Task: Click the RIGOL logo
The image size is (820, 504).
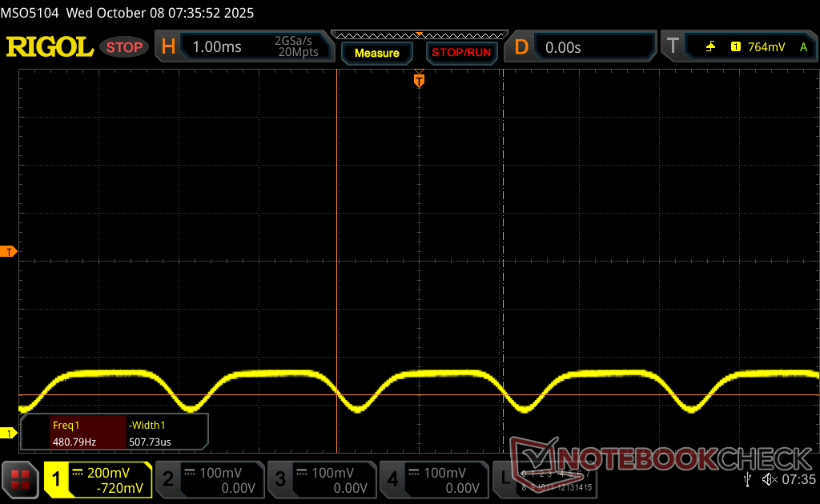Action: [x=50, y=47]
